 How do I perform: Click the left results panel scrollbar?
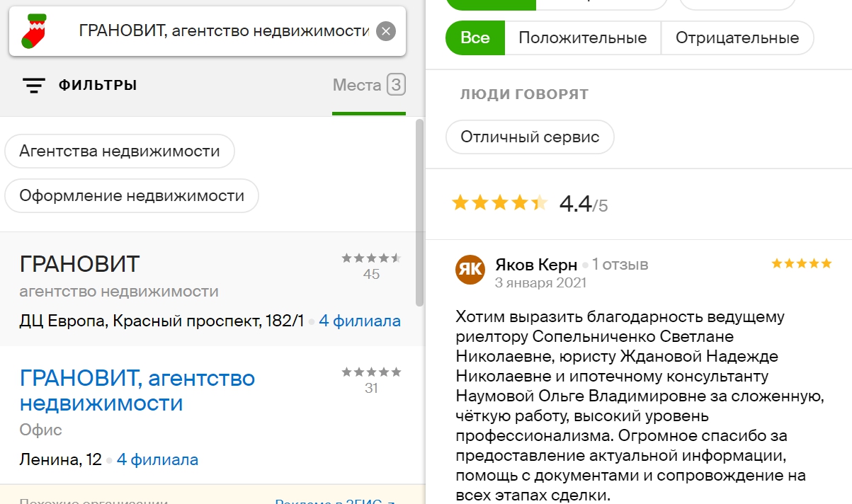[419, 212]
